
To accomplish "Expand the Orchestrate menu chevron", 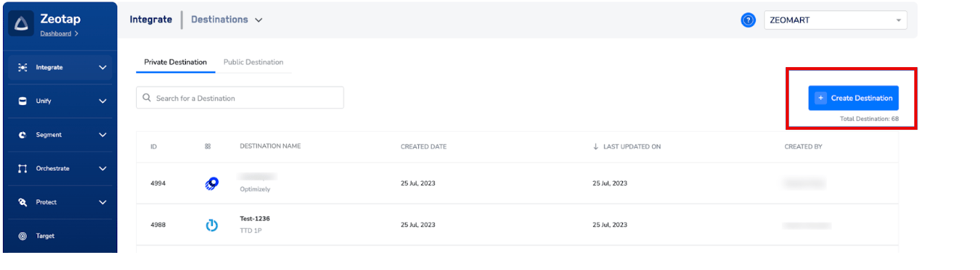I will [x=103, y=169].
